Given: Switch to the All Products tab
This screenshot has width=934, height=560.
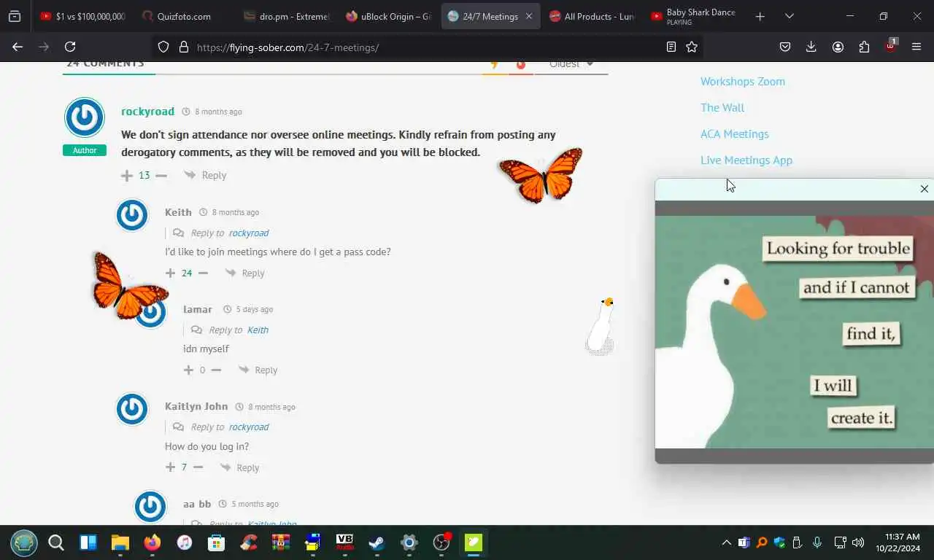Looking at the screenshot, I should pyautogui.click(x=592, y=16).
